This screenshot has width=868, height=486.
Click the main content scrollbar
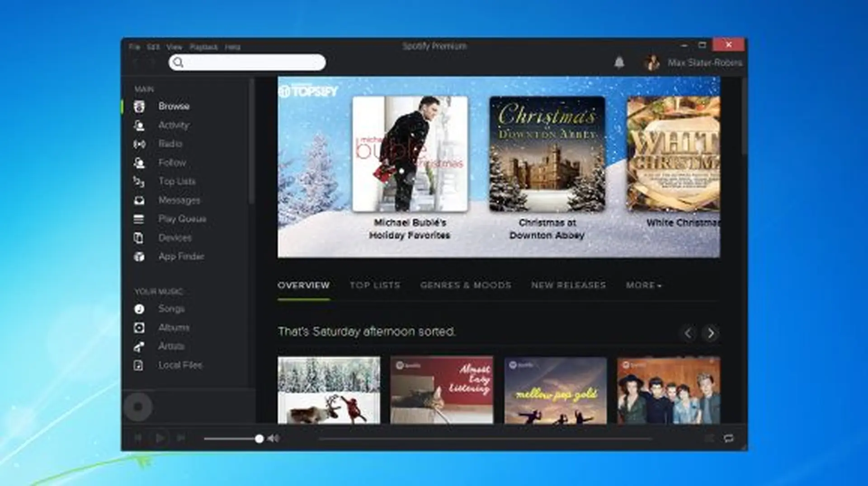(x=744, y=115)
